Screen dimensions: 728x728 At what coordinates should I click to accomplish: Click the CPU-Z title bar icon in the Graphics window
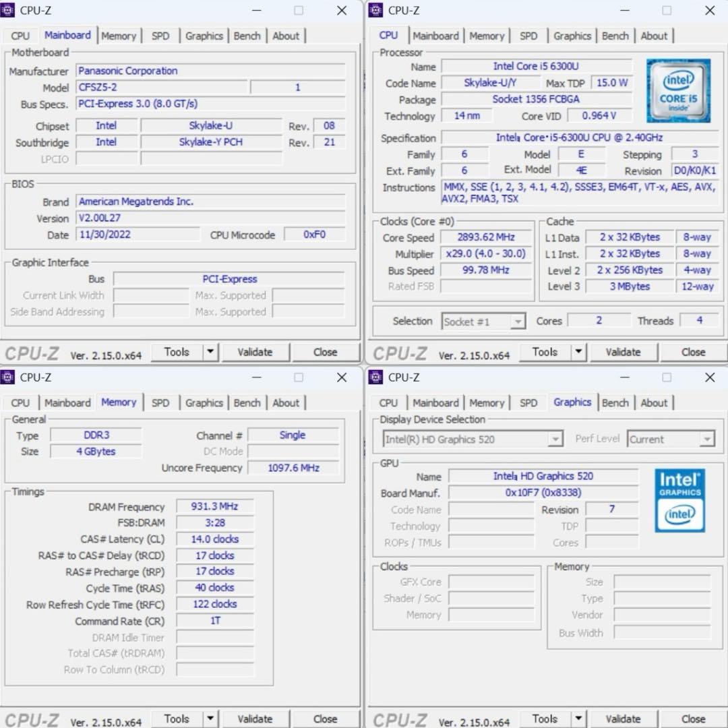pos(377,377)
